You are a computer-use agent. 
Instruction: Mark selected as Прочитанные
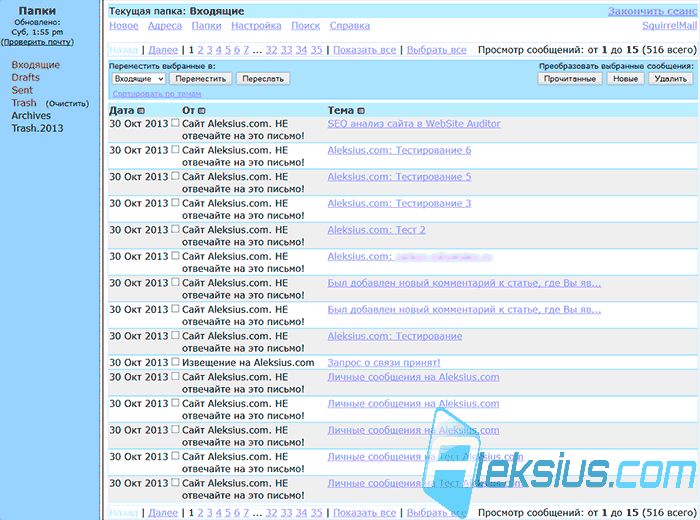click(x=570, y=79)
